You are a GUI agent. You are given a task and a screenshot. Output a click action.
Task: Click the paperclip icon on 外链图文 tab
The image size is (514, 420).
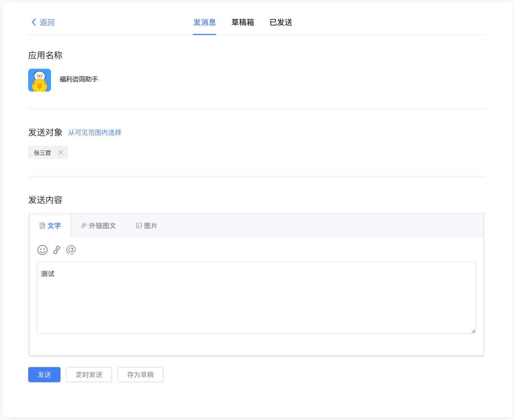83,225
